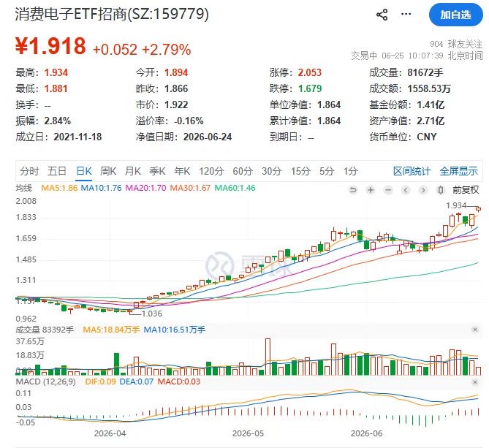Click the DIF:0.09 label

coord(100,381)
